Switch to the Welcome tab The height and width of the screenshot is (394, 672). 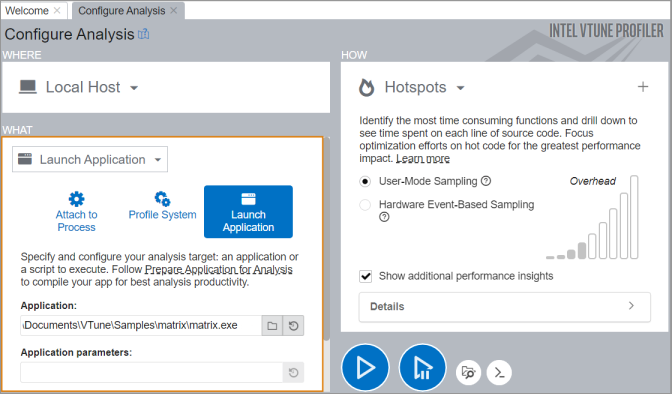tap(27, 11)
